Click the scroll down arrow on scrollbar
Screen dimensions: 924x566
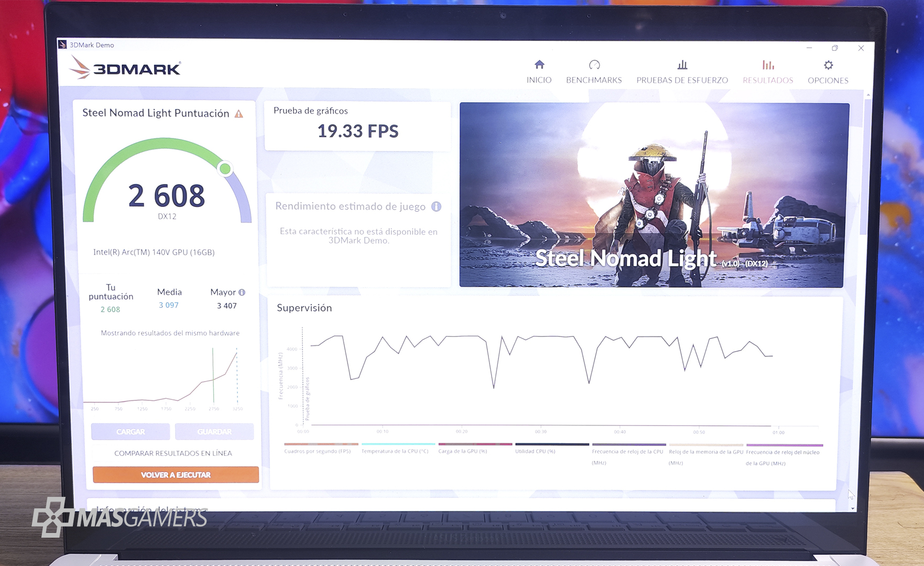click(x=853, y=508)
